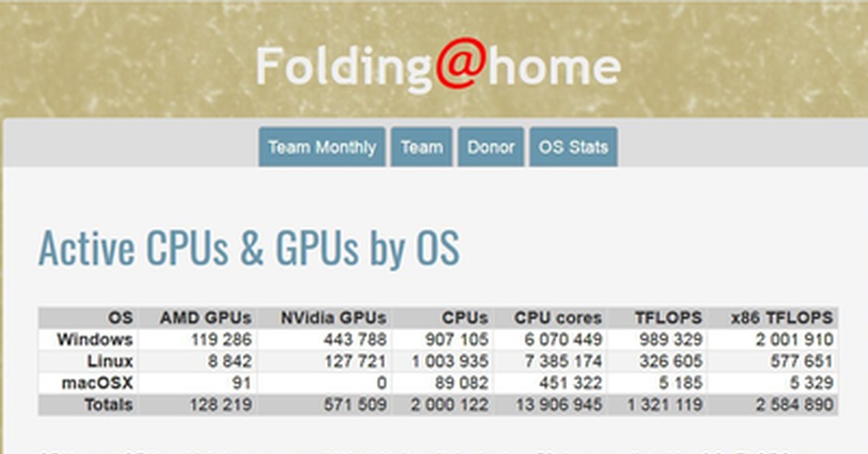Open the Team Monthly tab
Image resolution: width=868 pixels, height=454 pixels.
click(322, 147)
